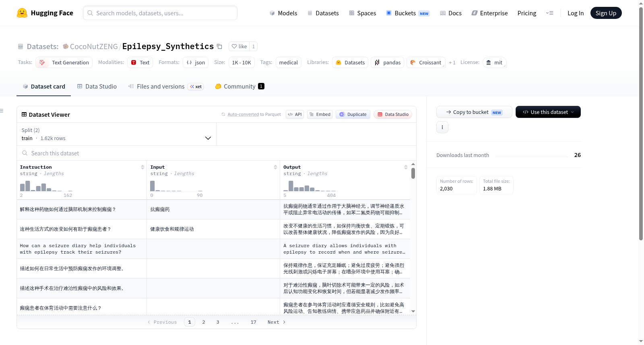Click the heart like button

(239, 46)
